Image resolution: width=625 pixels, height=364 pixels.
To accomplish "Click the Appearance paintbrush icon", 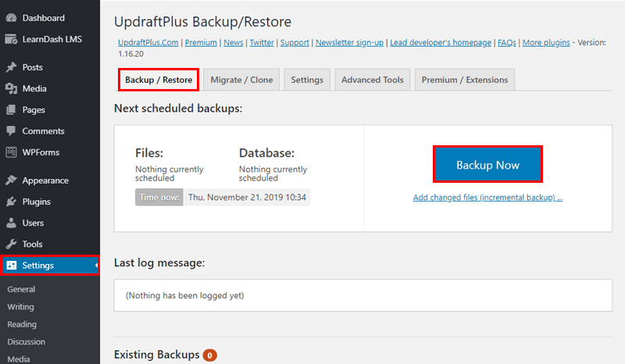I will point(11,180).
